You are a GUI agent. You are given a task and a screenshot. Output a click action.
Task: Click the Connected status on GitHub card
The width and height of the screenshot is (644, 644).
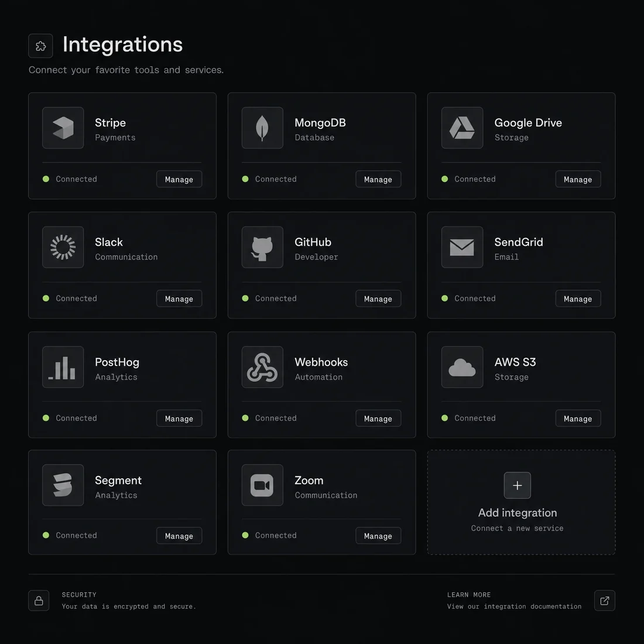(x=276, y=299)
